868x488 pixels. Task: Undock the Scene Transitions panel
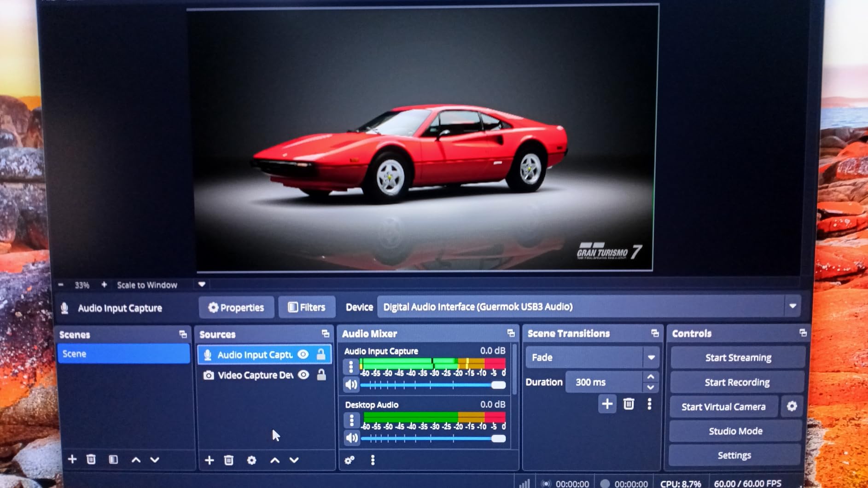point(655,333)
